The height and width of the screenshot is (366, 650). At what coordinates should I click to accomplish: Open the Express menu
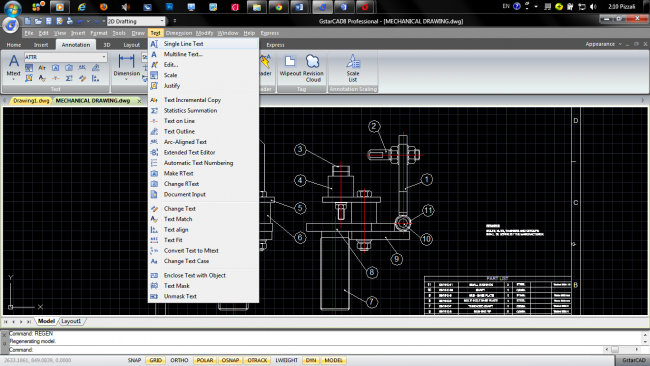click(x=269, y=33)
